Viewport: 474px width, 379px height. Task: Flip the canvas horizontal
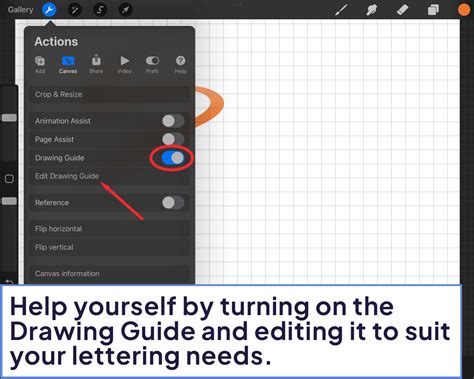pyautogui.click(x=109, y=229)
